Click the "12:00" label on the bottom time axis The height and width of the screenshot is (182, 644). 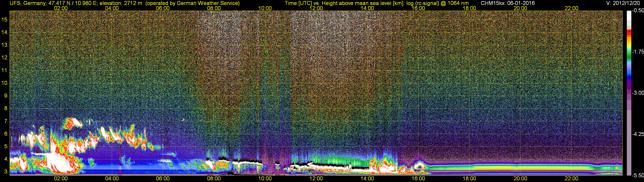pyautogui.click(x=316, y=179)
